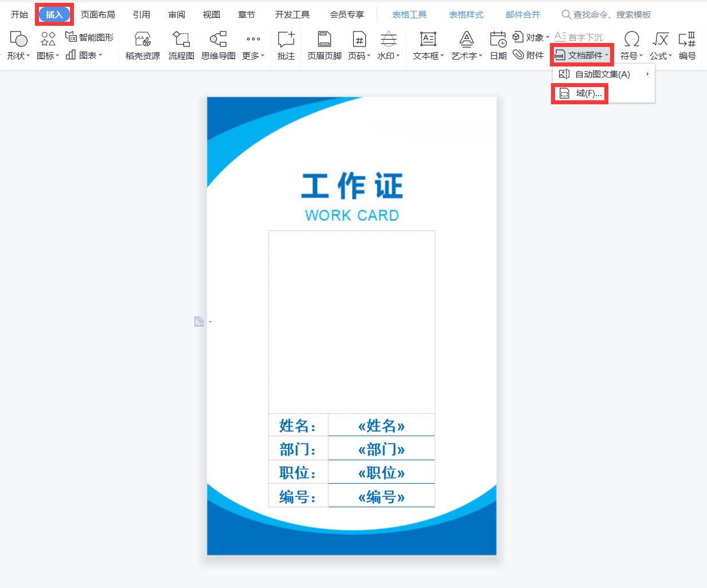This screenshot has height=588, width=707.
Task: Select the Insert (插入) tab
Action: (x=54, y=14)
